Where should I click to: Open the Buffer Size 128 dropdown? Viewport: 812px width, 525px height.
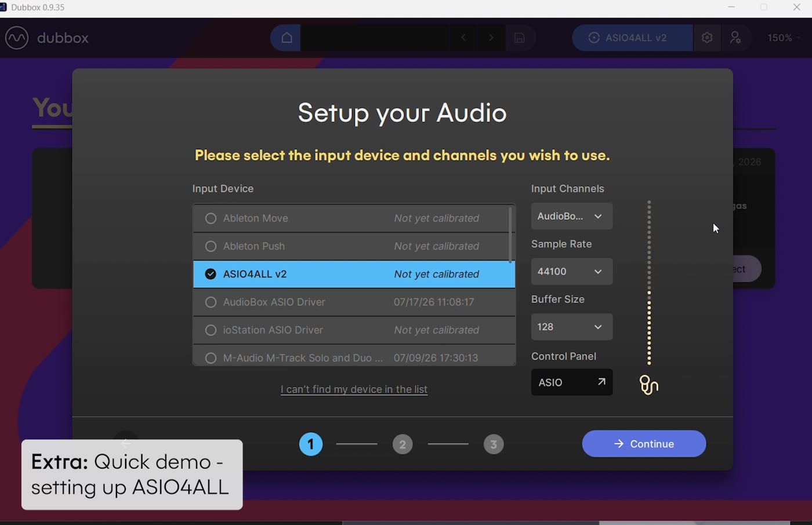pos(571,327)
